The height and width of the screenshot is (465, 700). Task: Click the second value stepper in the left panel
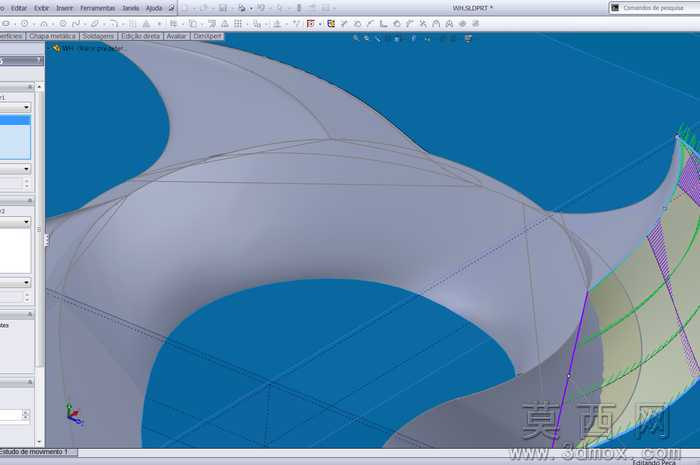(x=26, y=297)
